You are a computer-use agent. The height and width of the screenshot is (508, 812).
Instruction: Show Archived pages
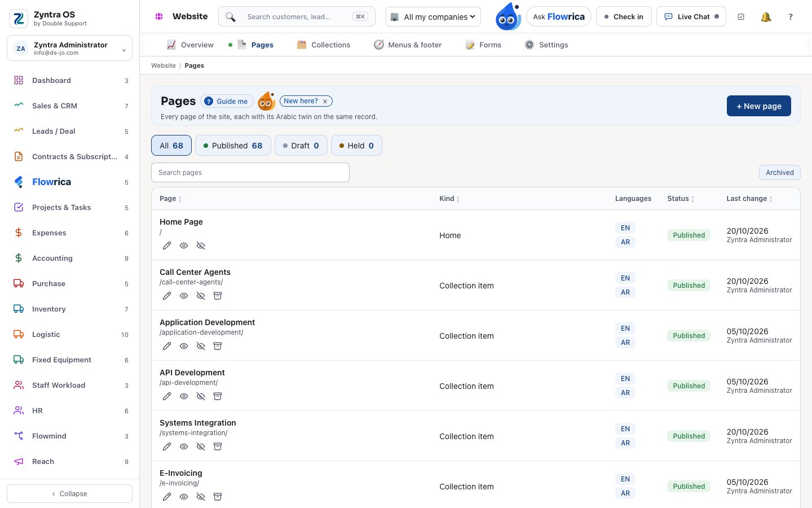pos(780,173)
